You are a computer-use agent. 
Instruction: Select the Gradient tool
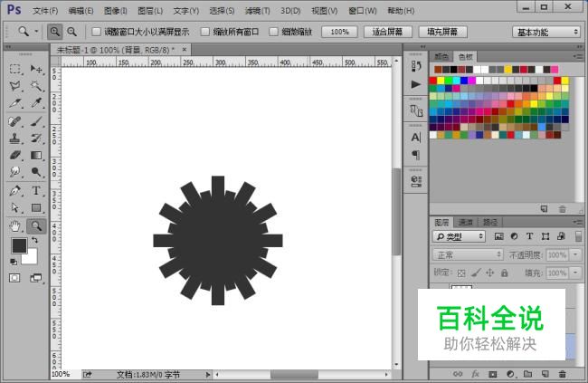coord(36,155)
